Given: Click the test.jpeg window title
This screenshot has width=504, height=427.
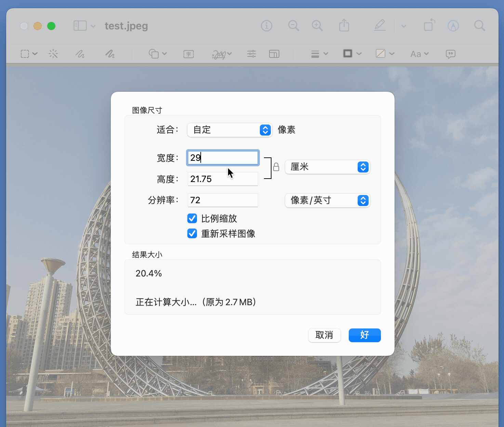Looking at the screenshot, I should coord(126,26).
